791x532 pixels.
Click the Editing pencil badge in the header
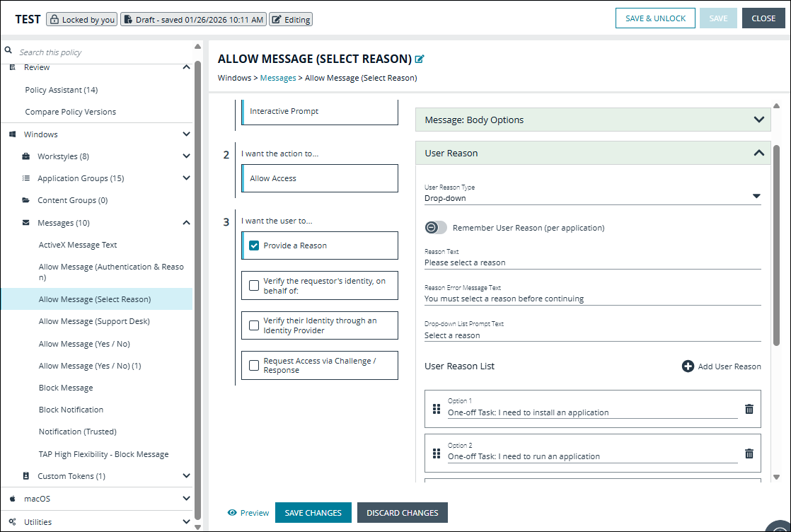pyautogui.click(x=276, y=19)
